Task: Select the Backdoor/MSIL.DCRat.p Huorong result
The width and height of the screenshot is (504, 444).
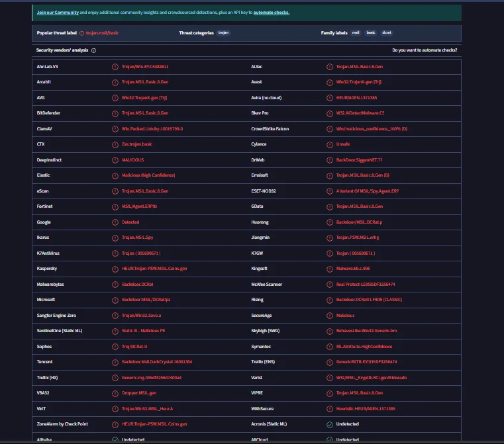Action: click(359, 222)
